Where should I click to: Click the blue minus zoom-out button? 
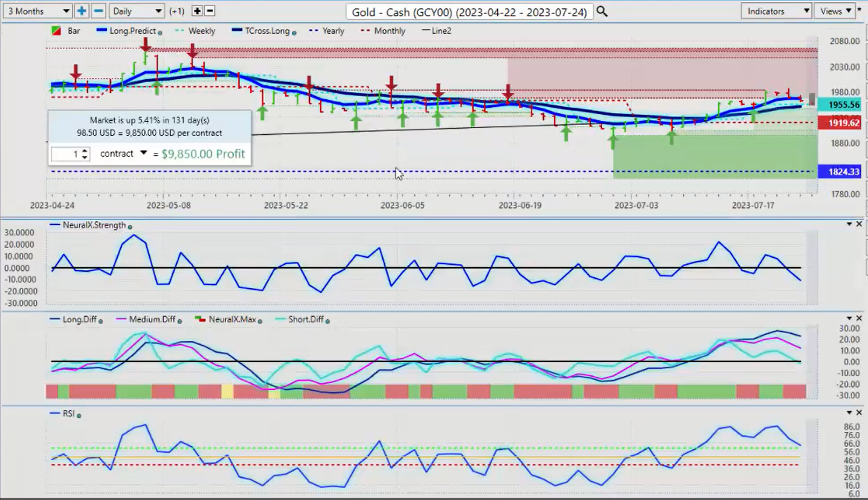click(x=98, y=11)
